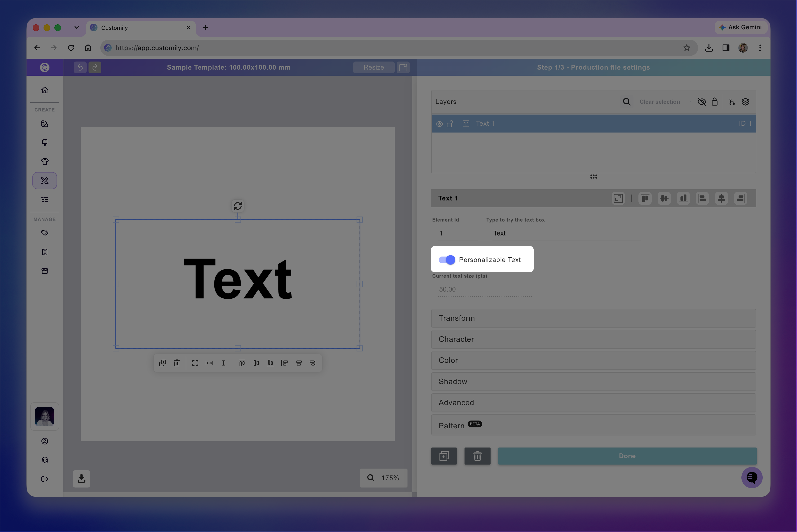Click the trash button left of Done
The width and height of the screenshot is (797, 532).
477,456
